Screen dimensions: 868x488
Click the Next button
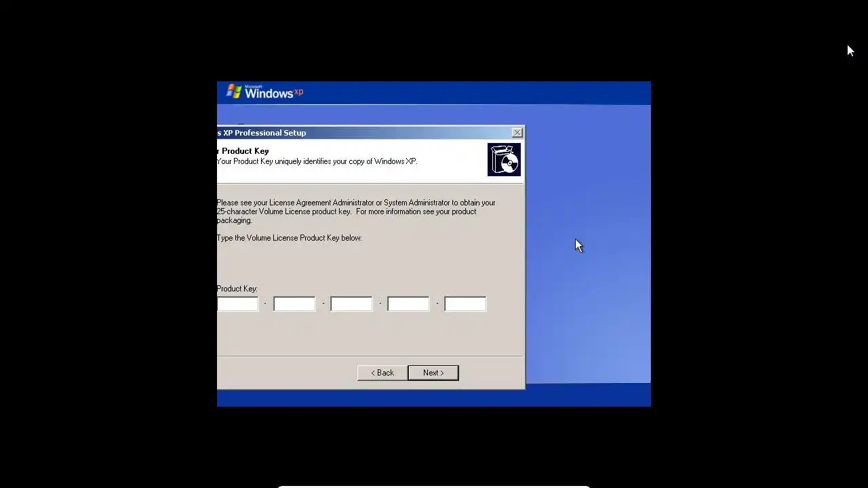click(x=433, y=373)
